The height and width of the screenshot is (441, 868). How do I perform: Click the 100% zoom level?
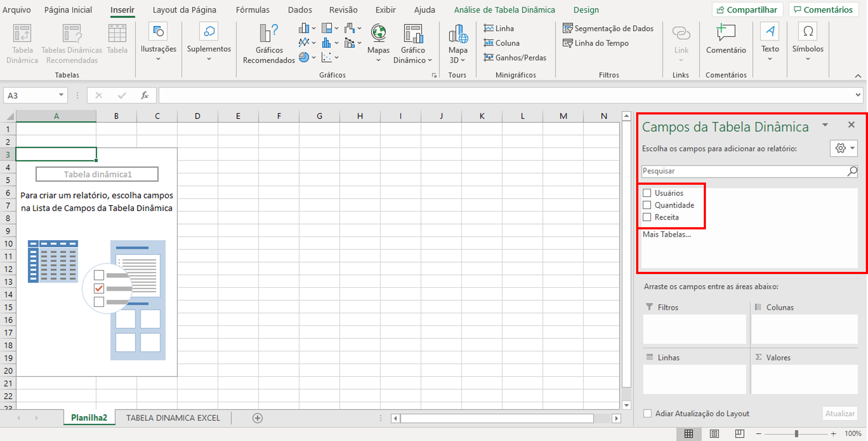(x=853, y=434)
